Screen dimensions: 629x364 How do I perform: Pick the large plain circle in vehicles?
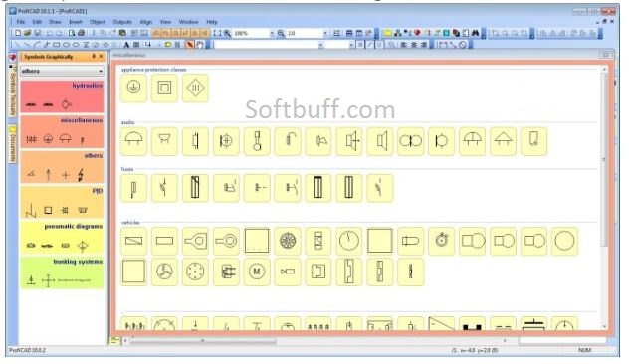(564, 241)
